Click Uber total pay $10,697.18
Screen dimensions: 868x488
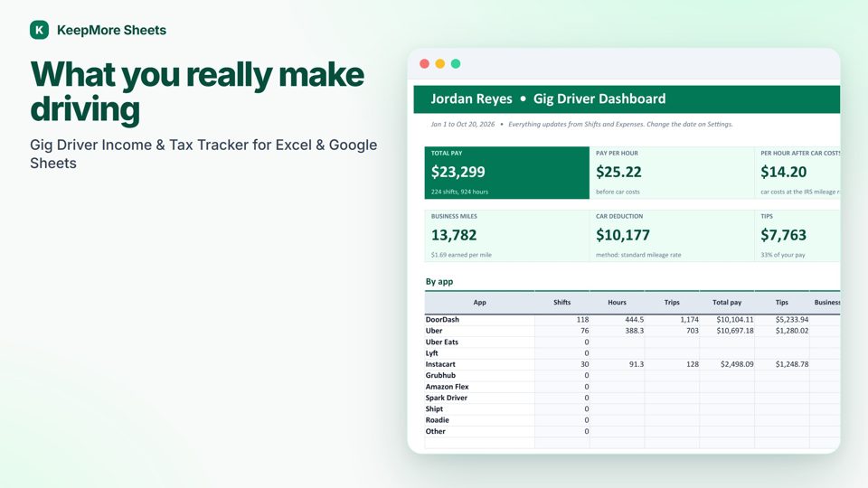(727, 331)
